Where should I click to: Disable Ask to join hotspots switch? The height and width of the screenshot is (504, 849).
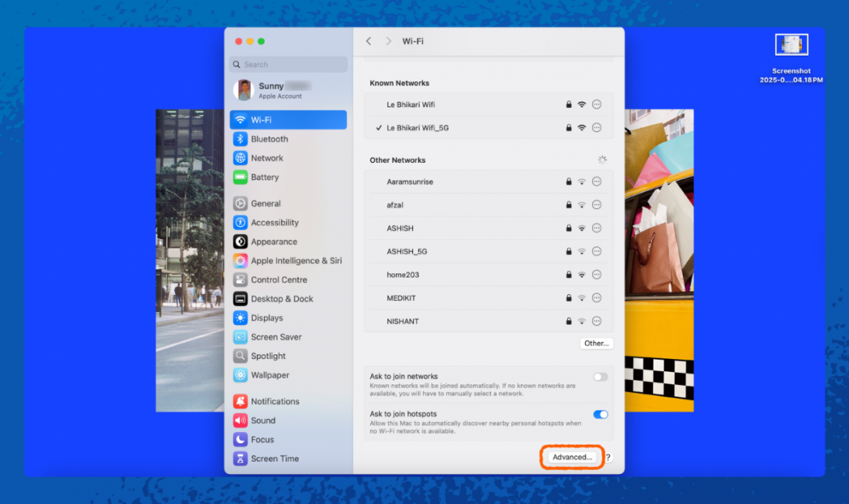point(600,414)
